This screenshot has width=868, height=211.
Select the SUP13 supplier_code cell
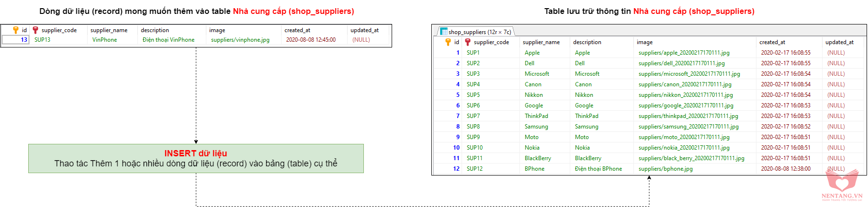click(x=43, y=40)
